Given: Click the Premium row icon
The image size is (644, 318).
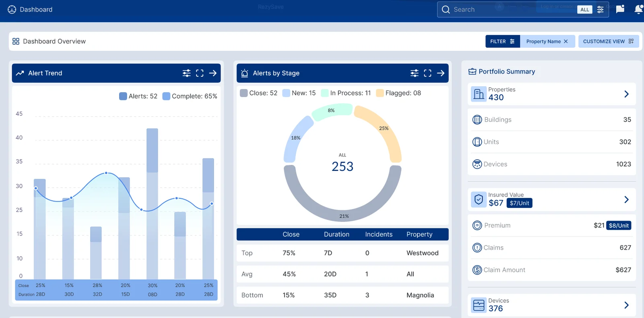Looking at the screenshot, I should coord(477,225).
